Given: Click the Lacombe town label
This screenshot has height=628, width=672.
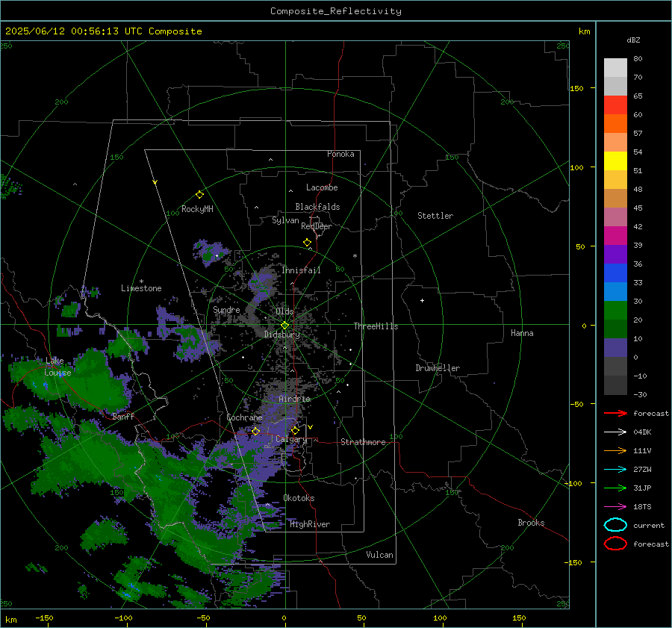Looking at the screenshot, I should pyautogui.click(x=322, y=187).
